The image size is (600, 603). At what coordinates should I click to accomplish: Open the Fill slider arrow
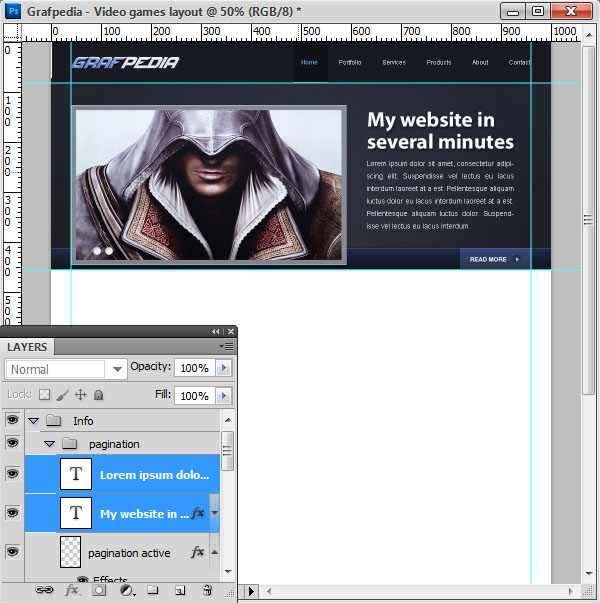(x=224, y=395)
